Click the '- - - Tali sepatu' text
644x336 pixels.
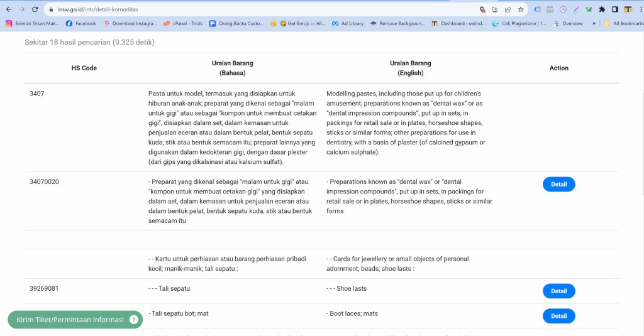click(169, 288)
